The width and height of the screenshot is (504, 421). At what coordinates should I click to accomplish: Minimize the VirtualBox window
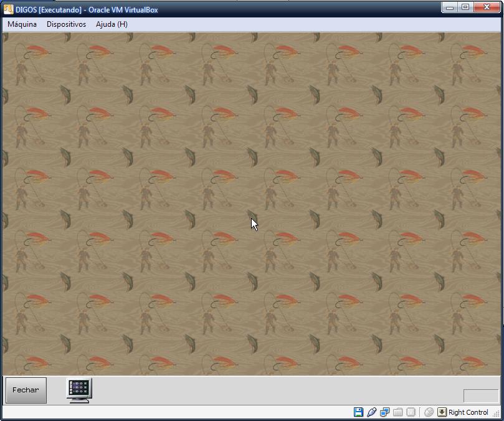450,7
